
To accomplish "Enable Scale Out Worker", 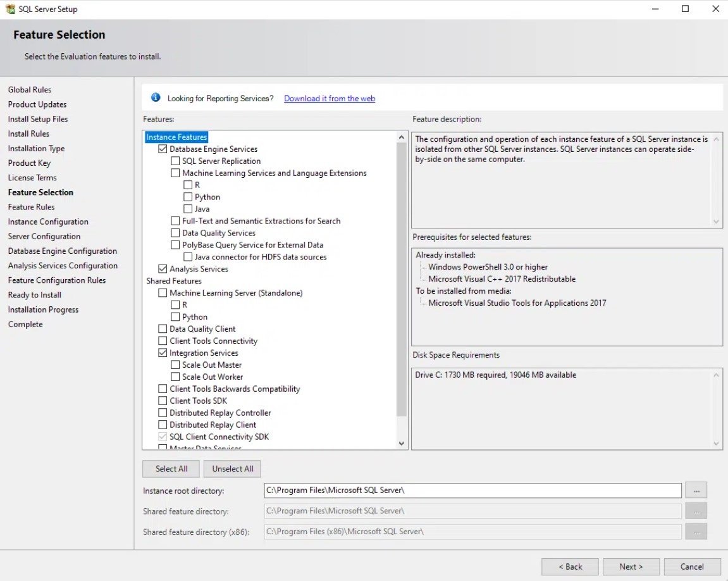I will pos(175,377).
